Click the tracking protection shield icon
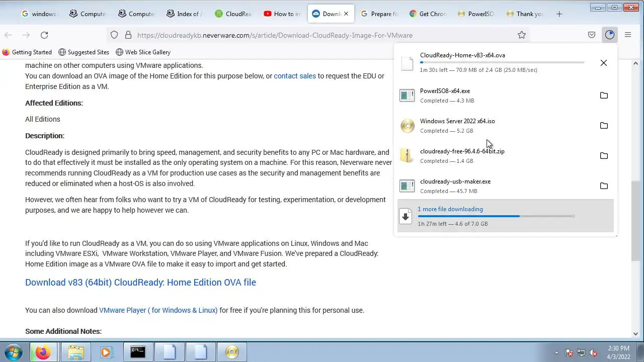The height and width of the screenshot is (362, 644). tap(114, 35)
